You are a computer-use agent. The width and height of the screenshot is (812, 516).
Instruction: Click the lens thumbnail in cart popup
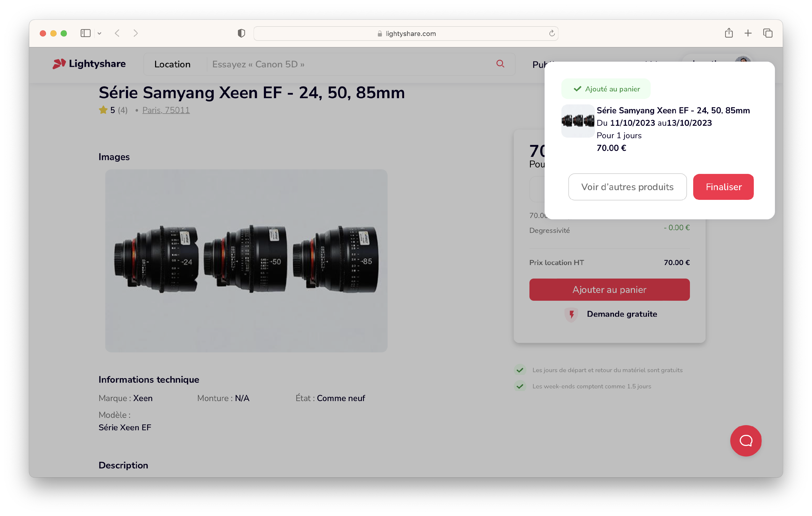coord(578,121)
